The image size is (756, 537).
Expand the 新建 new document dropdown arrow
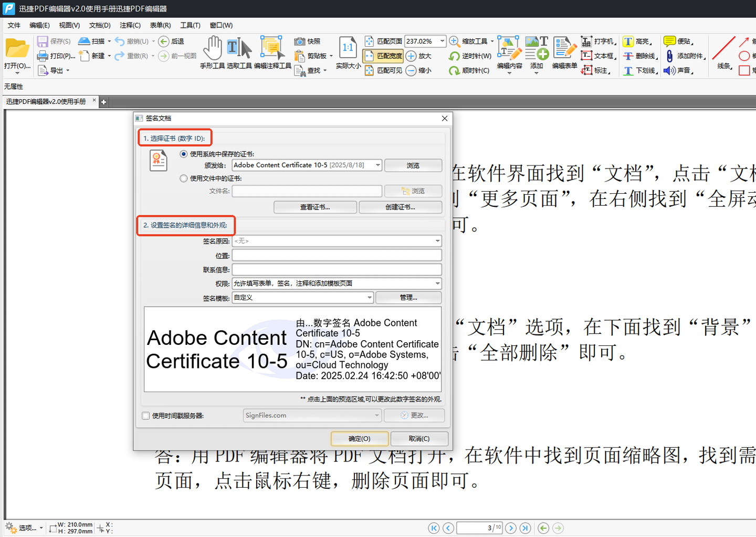coord(109,56)
